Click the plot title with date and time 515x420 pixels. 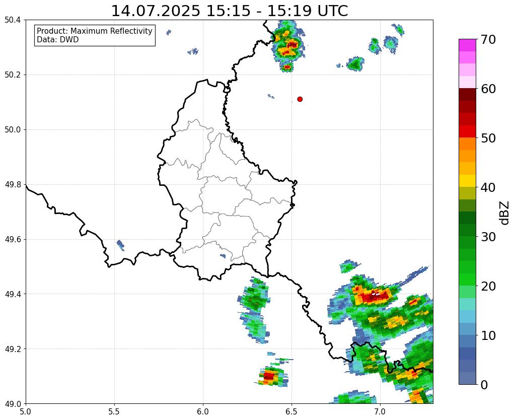pyautogui.click(x=230, y=11)
